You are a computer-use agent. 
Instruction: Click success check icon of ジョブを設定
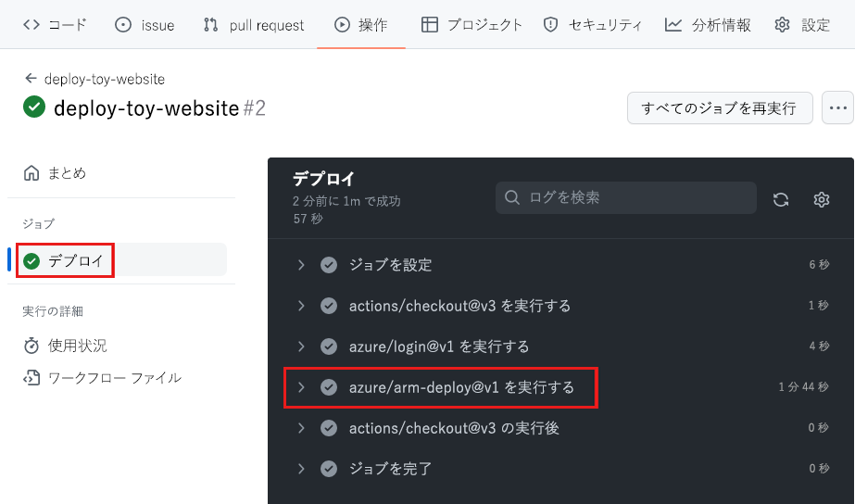click(x=328, y=265)
